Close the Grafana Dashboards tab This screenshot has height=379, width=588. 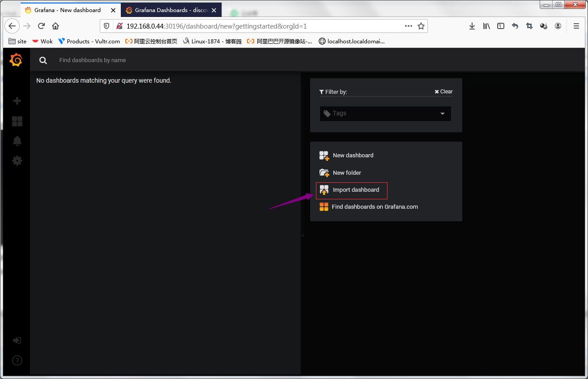214,10
